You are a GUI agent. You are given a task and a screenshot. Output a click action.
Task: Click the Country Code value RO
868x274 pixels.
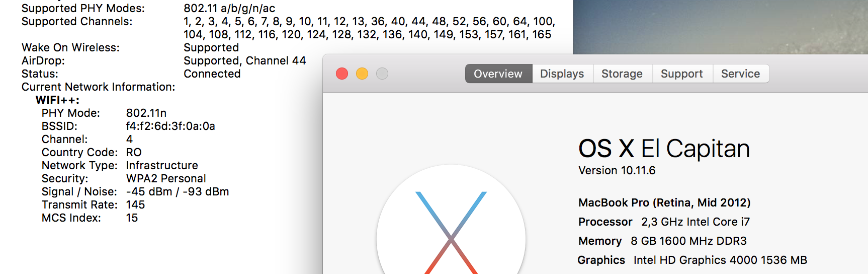coord(134,152)
